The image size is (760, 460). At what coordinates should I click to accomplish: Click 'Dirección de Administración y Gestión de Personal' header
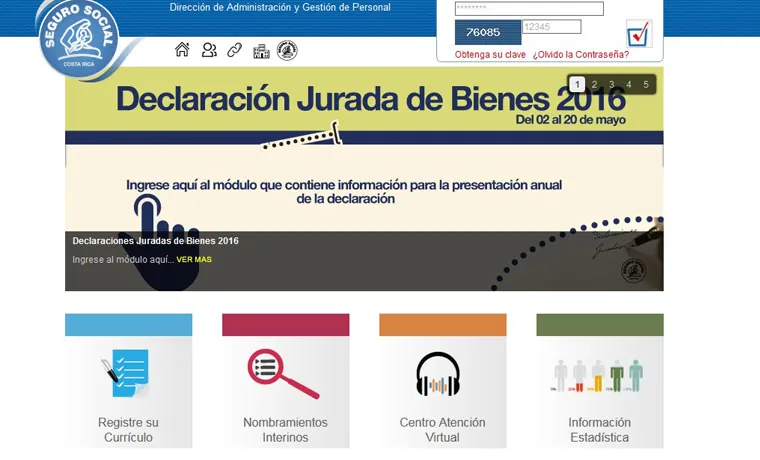[x=280, y=7]
